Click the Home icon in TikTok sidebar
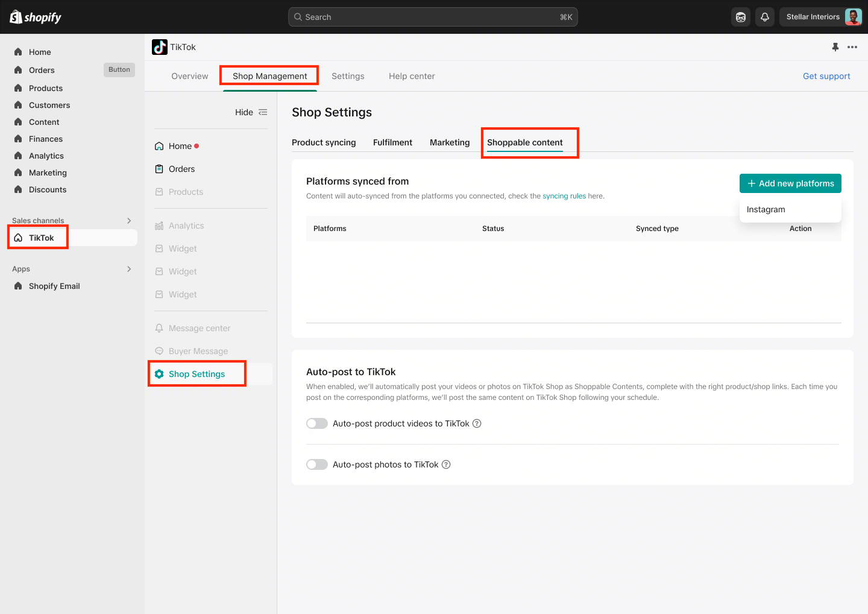Viewport: 868px width, 614px height. pyautogui.click(x=159, y=146)
